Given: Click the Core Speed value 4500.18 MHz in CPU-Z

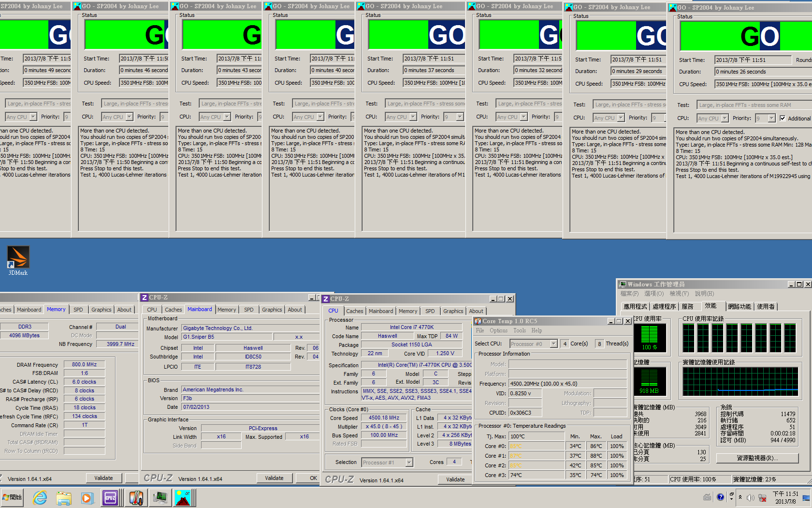Looking at the screenshot, I should click(x=384, y=418).
